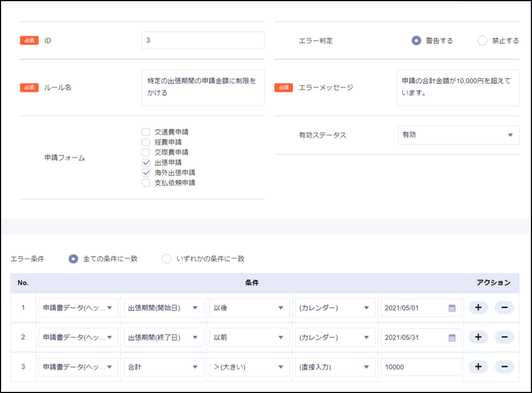Screen dimensions: 532x393
Task: Click the 10000 value input field
Action: (420, 366)
